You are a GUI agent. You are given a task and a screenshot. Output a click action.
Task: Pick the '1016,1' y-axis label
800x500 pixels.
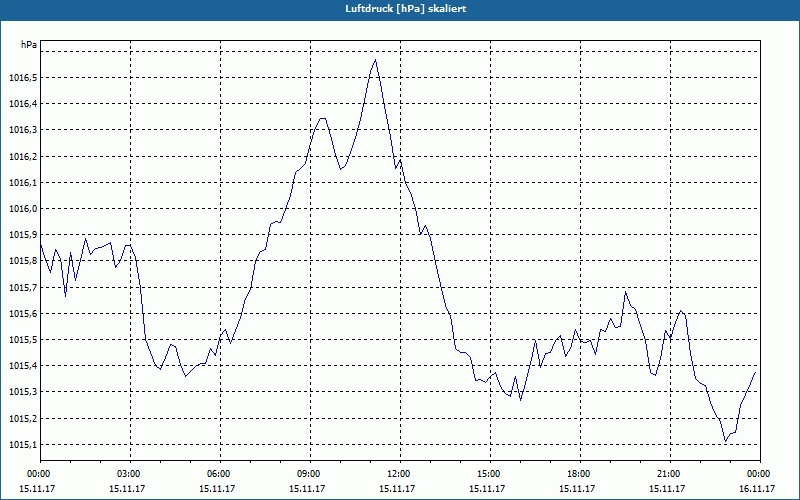pos(23,182)
